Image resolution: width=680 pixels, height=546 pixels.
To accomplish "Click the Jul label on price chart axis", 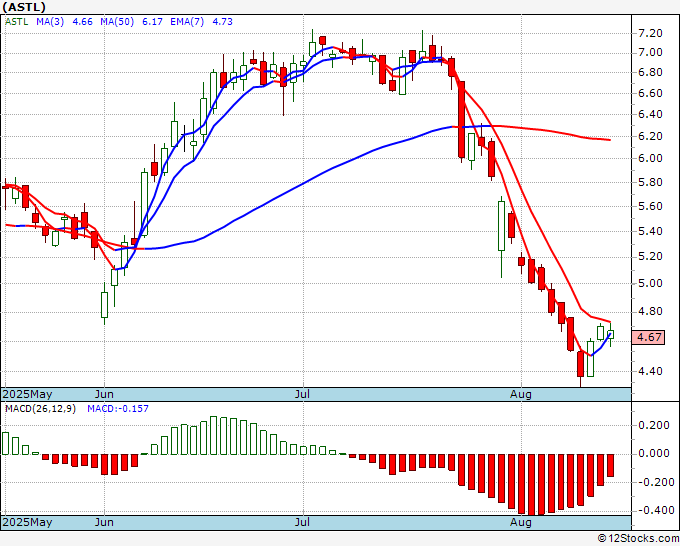I will 302,394.
